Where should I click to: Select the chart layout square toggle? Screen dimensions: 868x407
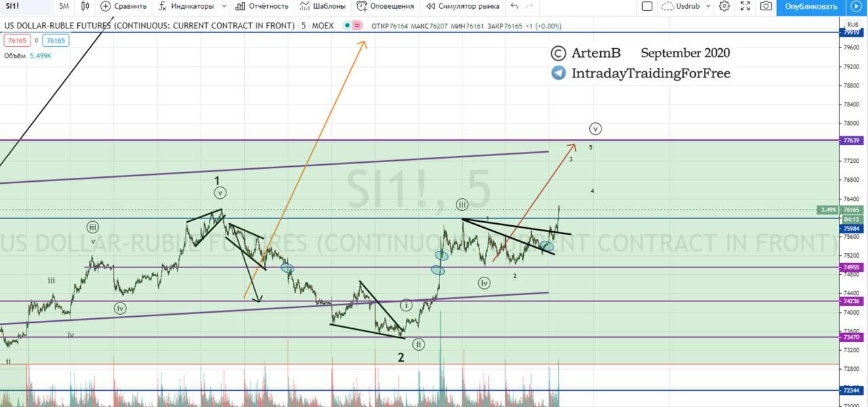coord(647,6)
